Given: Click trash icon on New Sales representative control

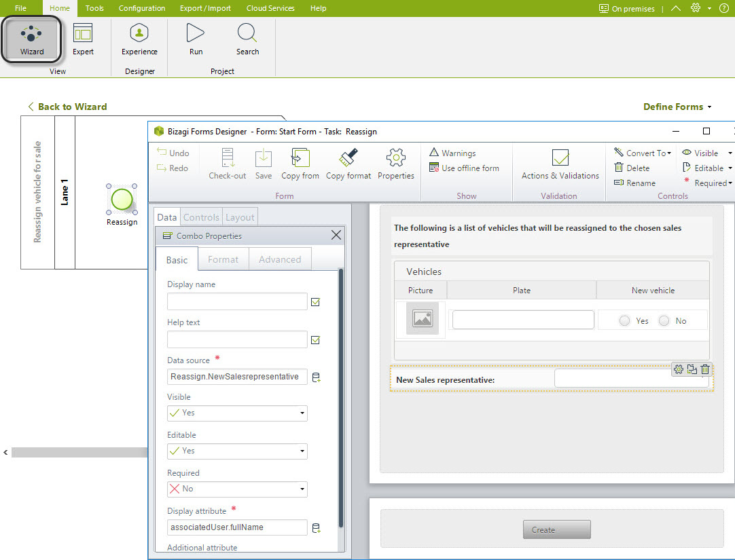Looking at the screenshot, I should [x=705, y=369].
